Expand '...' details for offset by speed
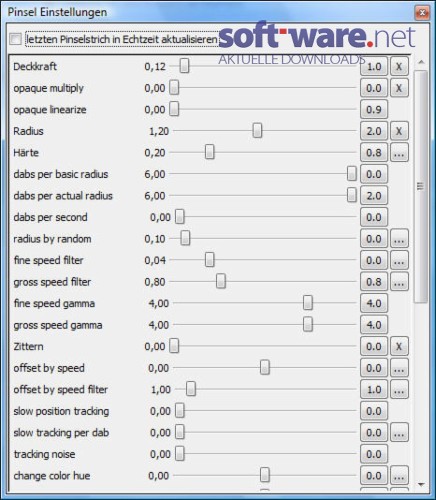 point(399,368)
